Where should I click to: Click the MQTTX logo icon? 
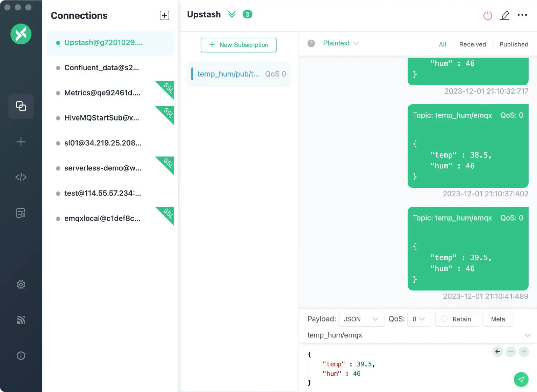point(21,34)
